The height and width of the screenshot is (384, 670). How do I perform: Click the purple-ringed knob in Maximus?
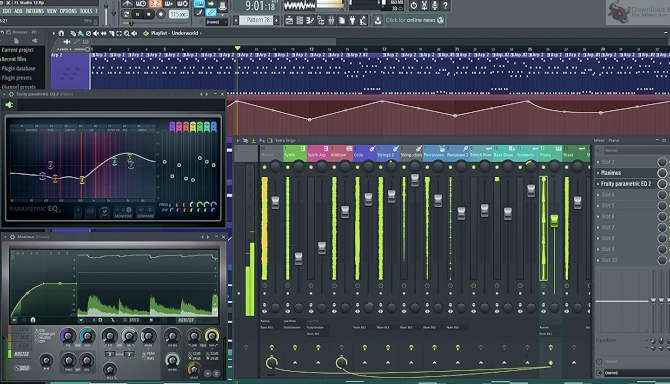[x=68, y=336]
